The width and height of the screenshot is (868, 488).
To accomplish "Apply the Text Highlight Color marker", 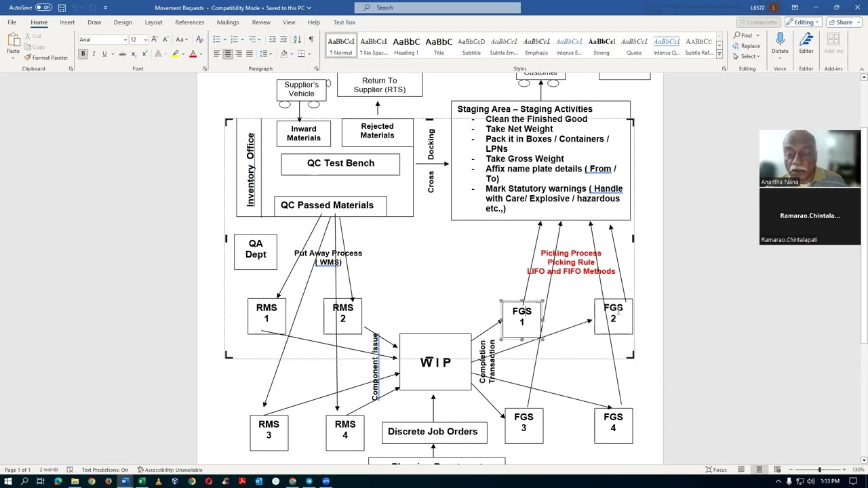I will tap(175, 54).
